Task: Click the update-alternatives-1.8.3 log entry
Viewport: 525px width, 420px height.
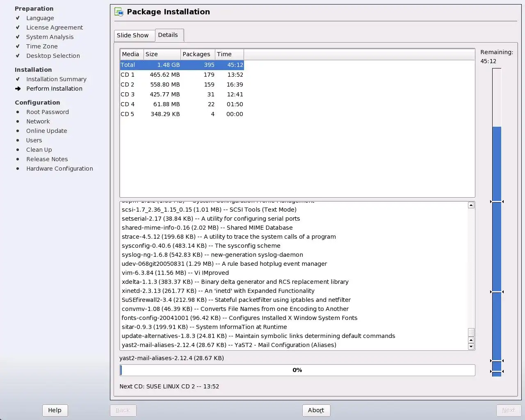Action: (258, 336)
